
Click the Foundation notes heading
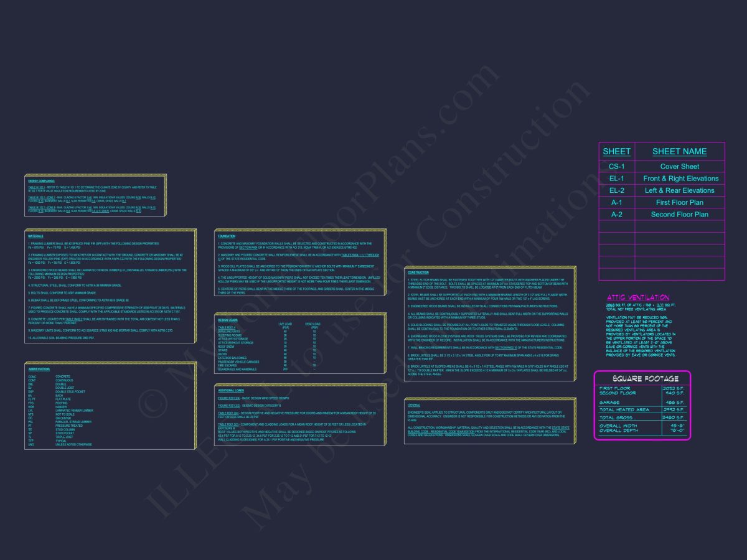227,236
